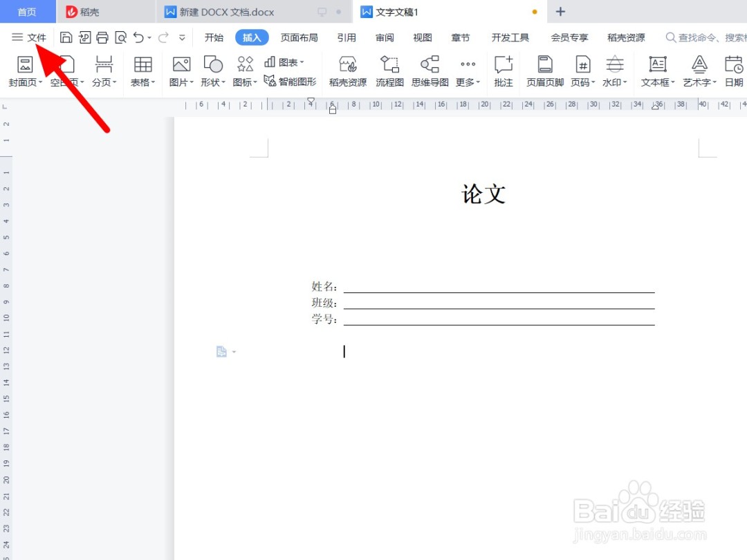Click the tab stop selector at ruler corner
The image size is (747, 560).
(5, 106)
